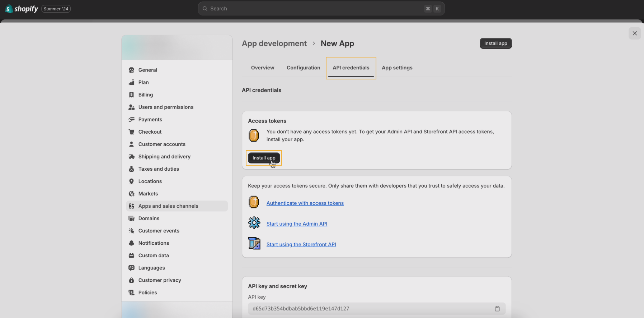Close the settings panel with the X button
Image resolution: width=644 pixels, height=318 pixels.
tap(635, 33)
